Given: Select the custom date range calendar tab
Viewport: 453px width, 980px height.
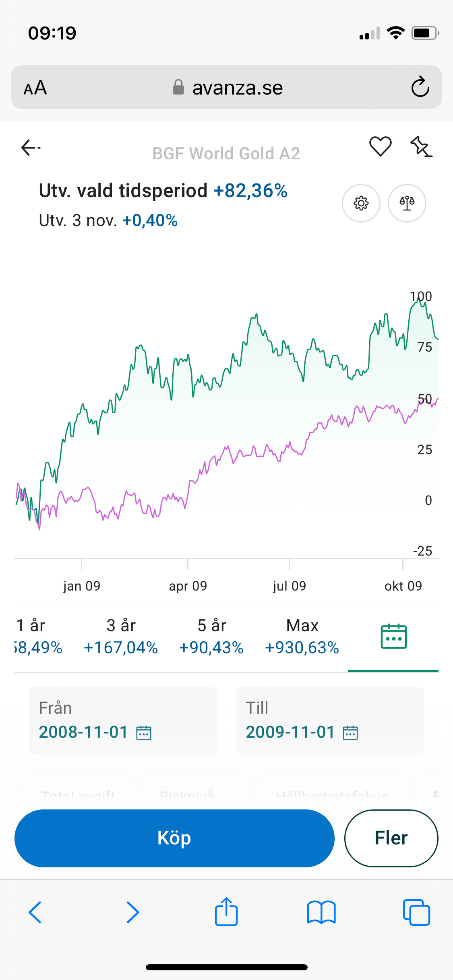Looking at the screenshot, I should pos(393,636).
